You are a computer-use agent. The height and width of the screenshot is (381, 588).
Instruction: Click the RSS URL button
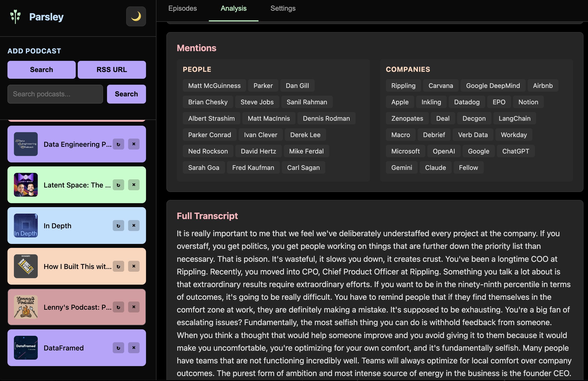coord(112,70)
